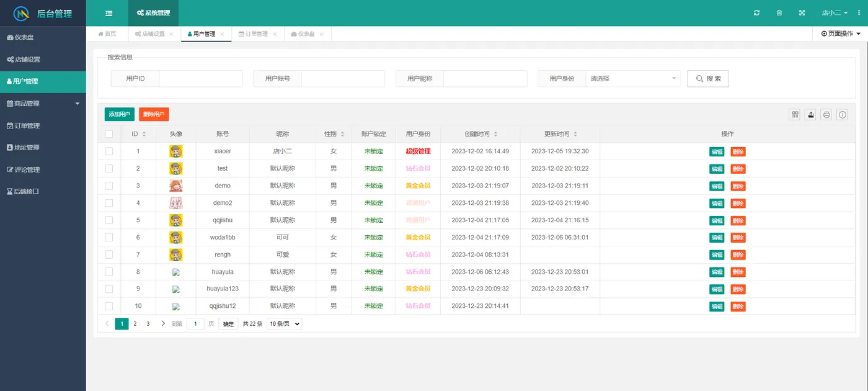Check the row checkbox for woda1bb

coord(109,237)
